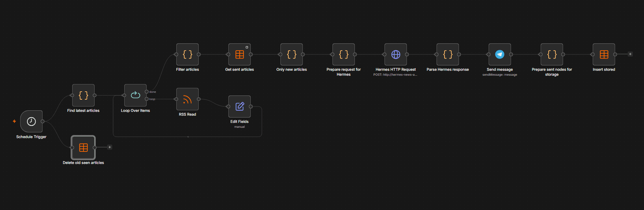This screenshot has height=210, width=644.
Task: Open the Parse Hermes response node
Action: click(448, 54)
